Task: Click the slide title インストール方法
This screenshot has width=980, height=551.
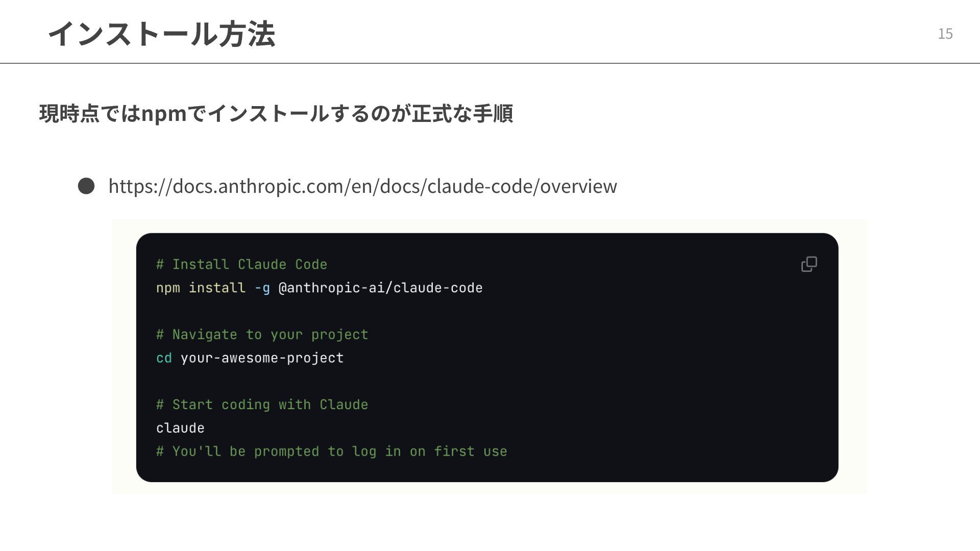Action: 161,34
